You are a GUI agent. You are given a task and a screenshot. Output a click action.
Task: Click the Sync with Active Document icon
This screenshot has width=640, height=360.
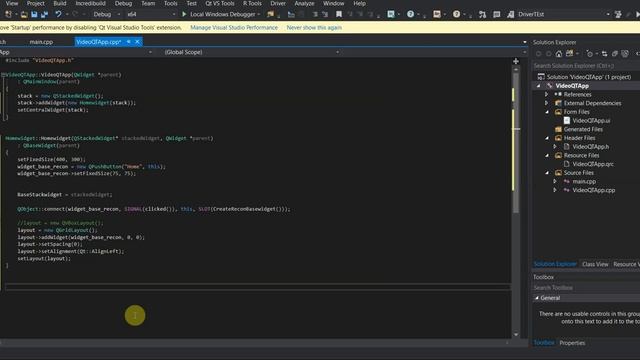(x=604, y=54)
